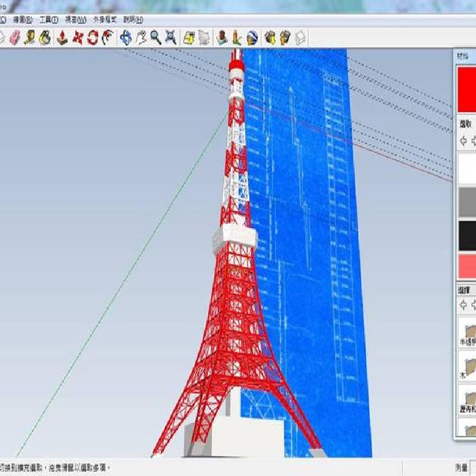
Task: Activate the Paint Bucket tool
Action: [45, 38]
